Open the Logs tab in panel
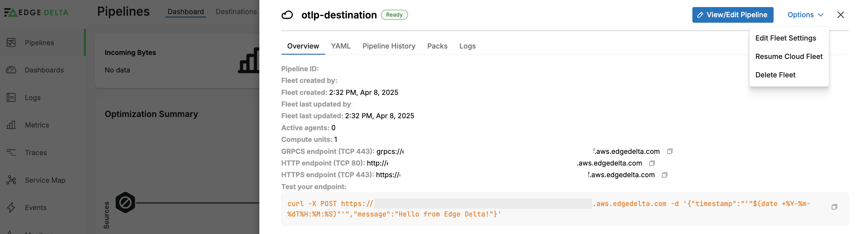The width and height of the screenshot is (868, 234). [467, 46]
